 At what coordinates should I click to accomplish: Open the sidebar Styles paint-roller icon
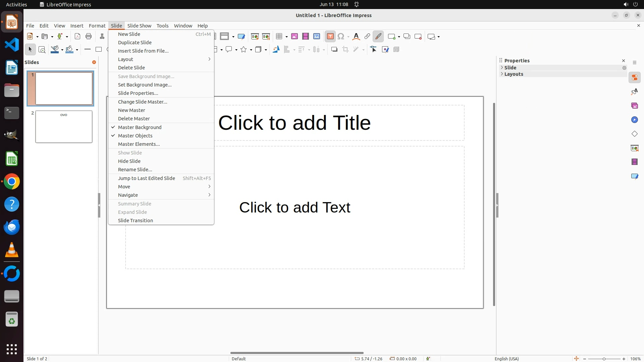pyautogui.click(x=634, y=92)
